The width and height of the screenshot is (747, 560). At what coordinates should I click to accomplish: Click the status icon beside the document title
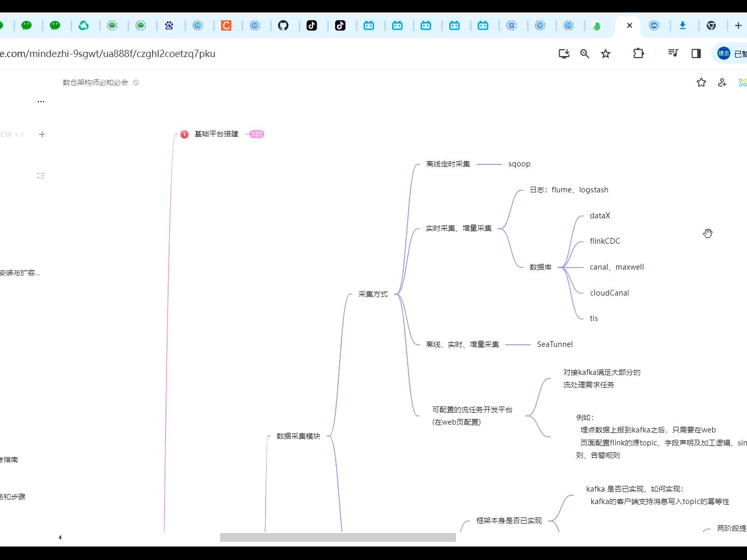[136, 82]
